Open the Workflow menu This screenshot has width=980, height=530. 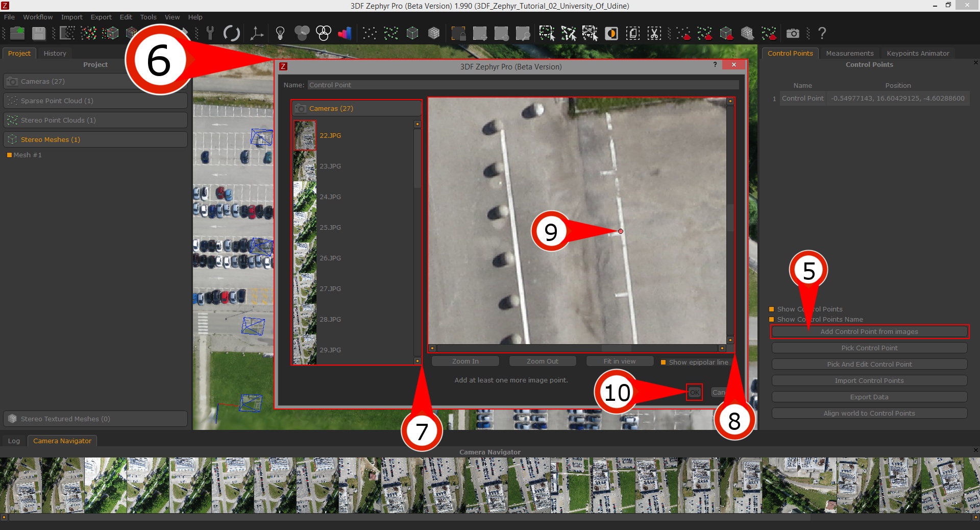coord(37,17)
